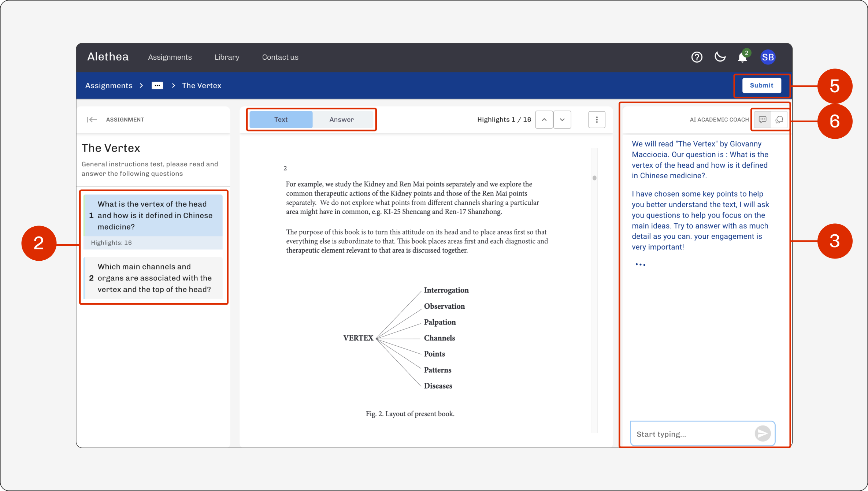
Task: Switch to the empty speech bubble mode
Action: (x=779, y=119)
